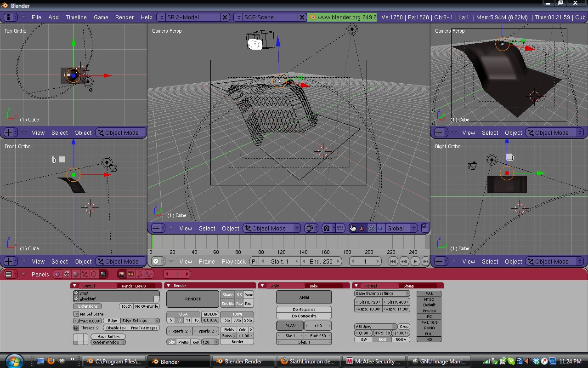588x368 pixels.
Task: Open viewport draw type cube icon
Action: tap(310, 228)
